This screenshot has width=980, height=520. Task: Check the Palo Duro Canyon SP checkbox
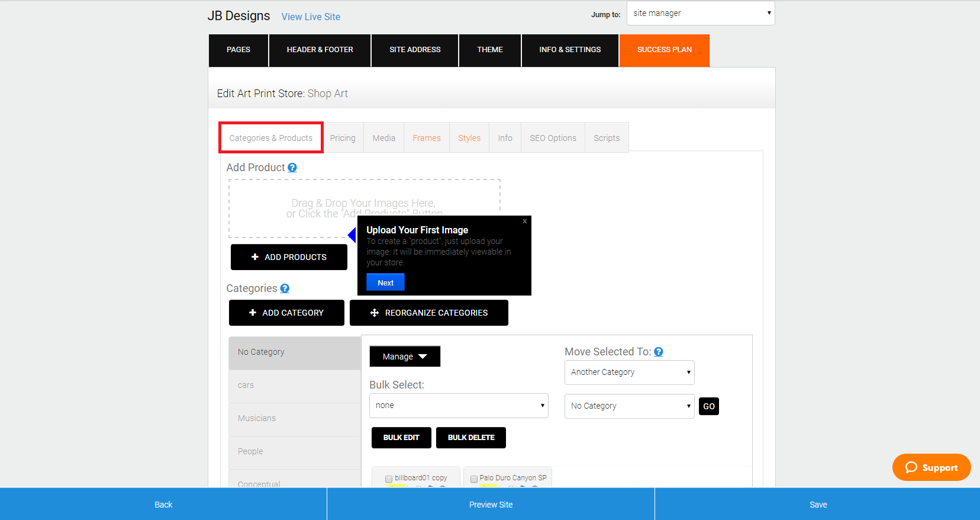click(474, 479)
